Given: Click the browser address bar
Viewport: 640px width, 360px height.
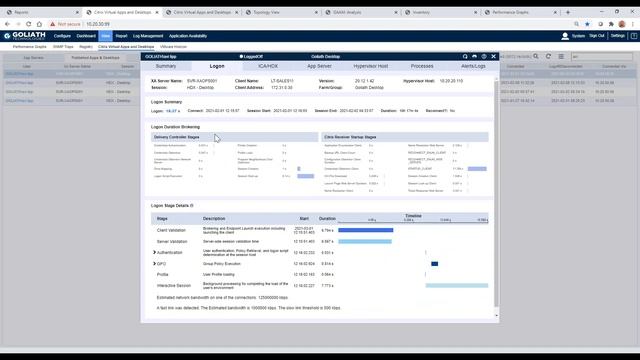Looking at the screenshot, I should (310, 24).
